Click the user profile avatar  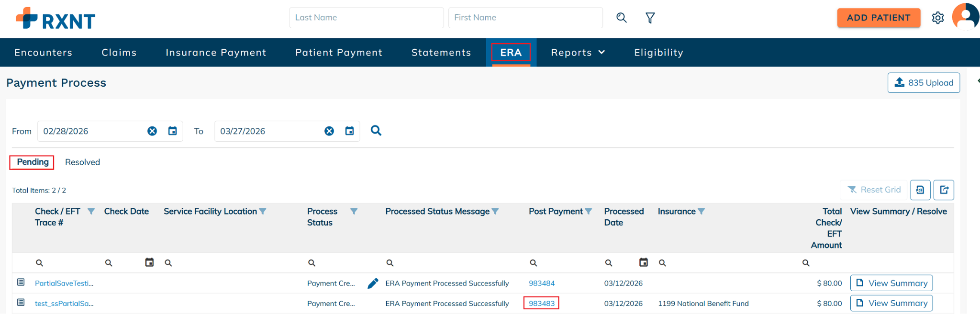965,17
